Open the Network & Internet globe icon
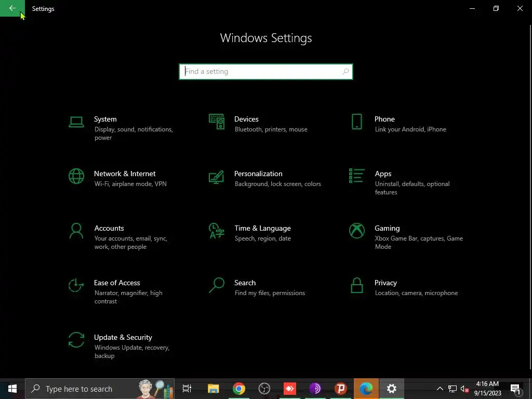Image resolution: width=532 pixels, height=399 pixels. [x=76, y=176]
